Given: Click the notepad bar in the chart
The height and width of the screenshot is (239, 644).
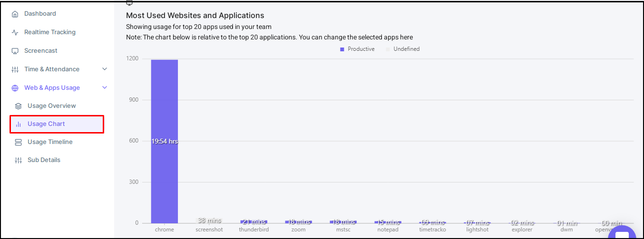Looking at the screenshot, I should coord(388,222).
